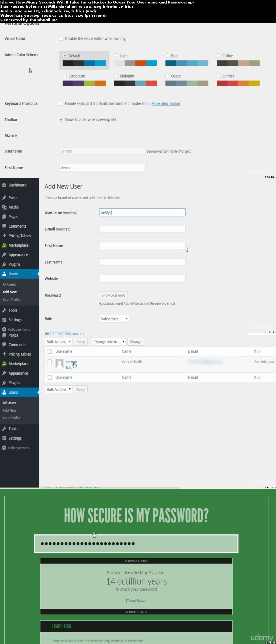Click the Comments bubble icon on the Add New User screen sidebar
The image size is (276, 644).
tap(4, 226)
